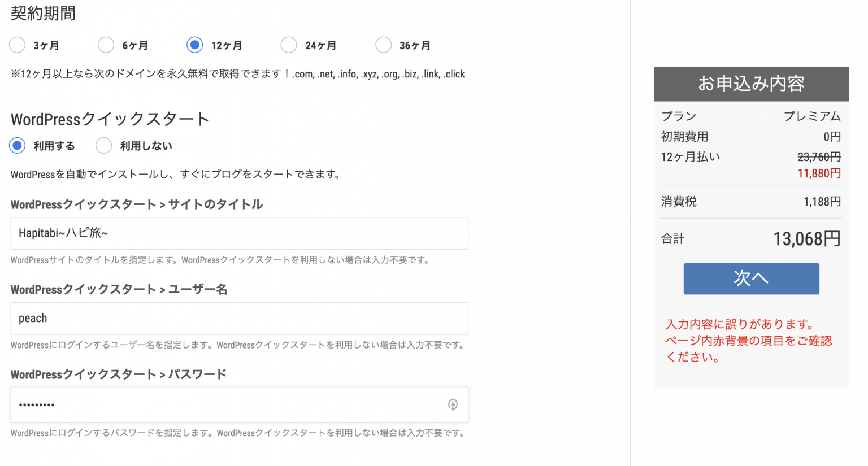The height and width of the screenshot is (466, 868).
Task: Click the free domain notice text
Action: (x=237, y=74)
